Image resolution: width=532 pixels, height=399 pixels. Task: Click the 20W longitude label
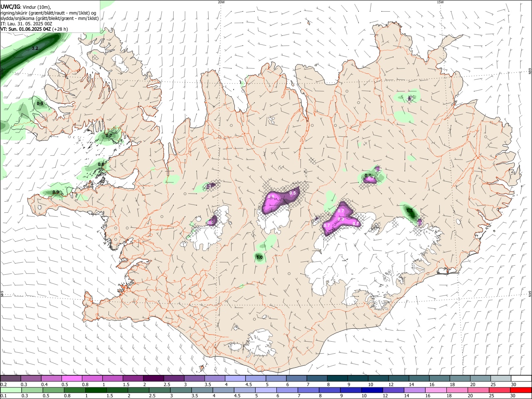pos(221,2)
